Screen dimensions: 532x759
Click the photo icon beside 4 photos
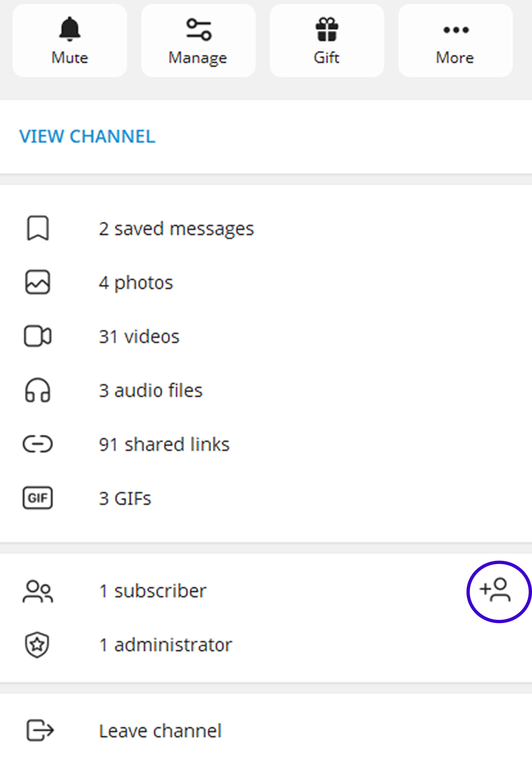click(x=38, y=282)
